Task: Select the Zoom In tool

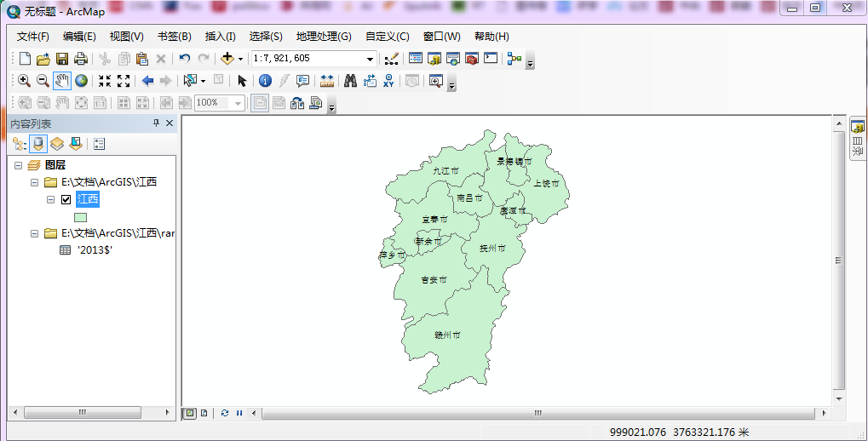Action: coord(24,81)
